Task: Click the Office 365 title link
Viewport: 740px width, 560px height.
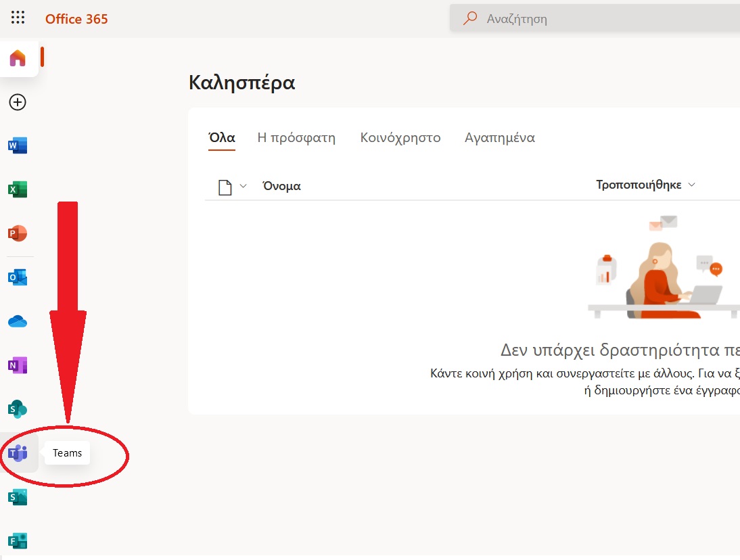Action: 76,19
